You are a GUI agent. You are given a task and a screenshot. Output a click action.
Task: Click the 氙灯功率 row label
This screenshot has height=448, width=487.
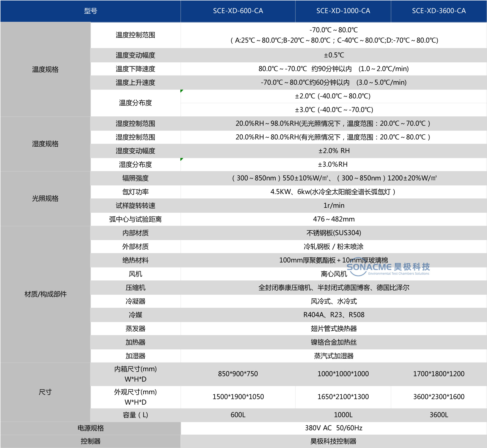coord(135,192)
